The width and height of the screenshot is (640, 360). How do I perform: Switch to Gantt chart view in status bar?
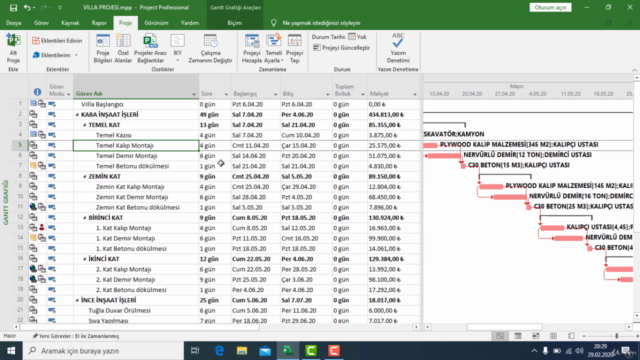click(x=500, y=336)
